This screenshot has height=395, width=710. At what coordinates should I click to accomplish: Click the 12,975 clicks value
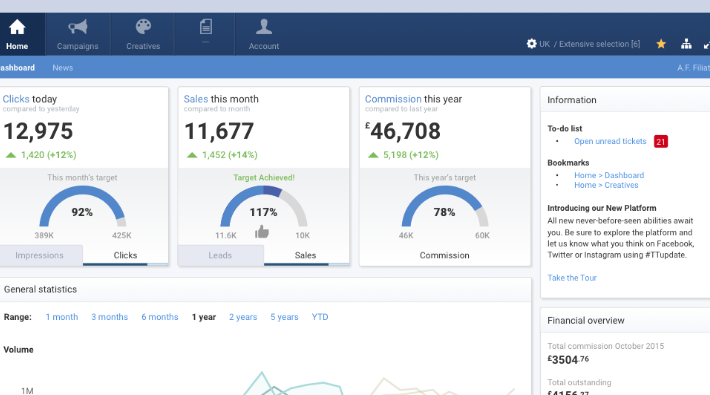[38, 131]
